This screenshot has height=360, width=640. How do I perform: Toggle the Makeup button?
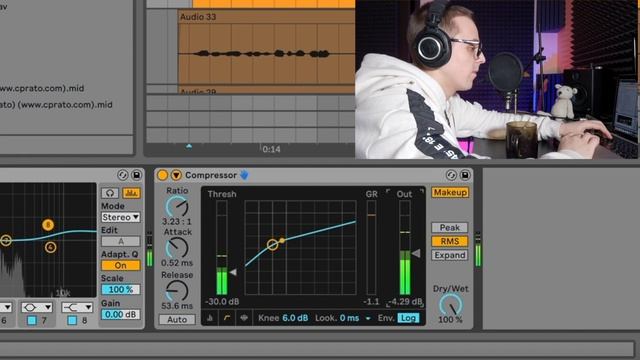(x=450, y=192)
